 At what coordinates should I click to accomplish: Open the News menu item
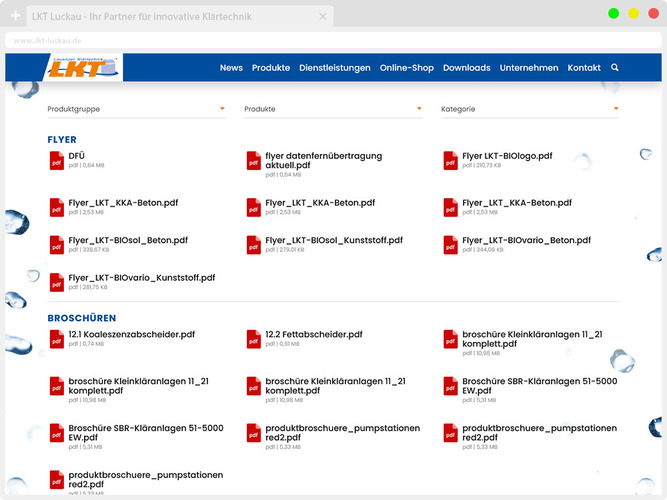(x=231, y=68)
